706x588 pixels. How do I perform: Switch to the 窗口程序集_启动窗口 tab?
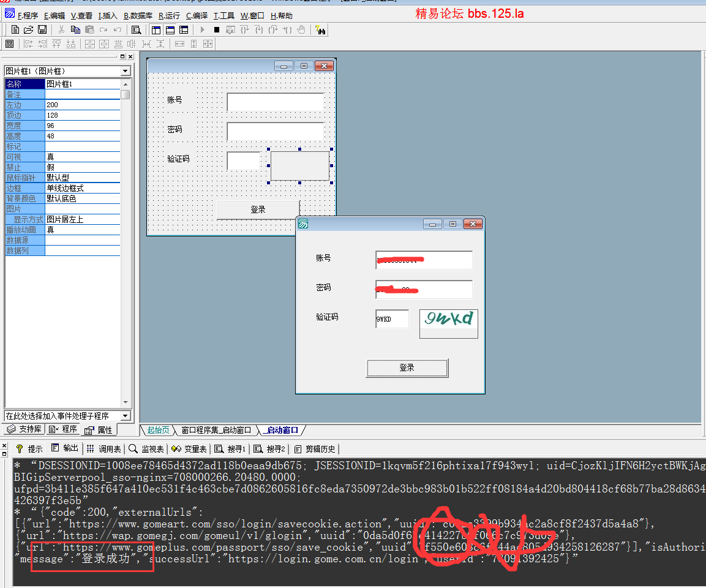(x=216, y=430)
